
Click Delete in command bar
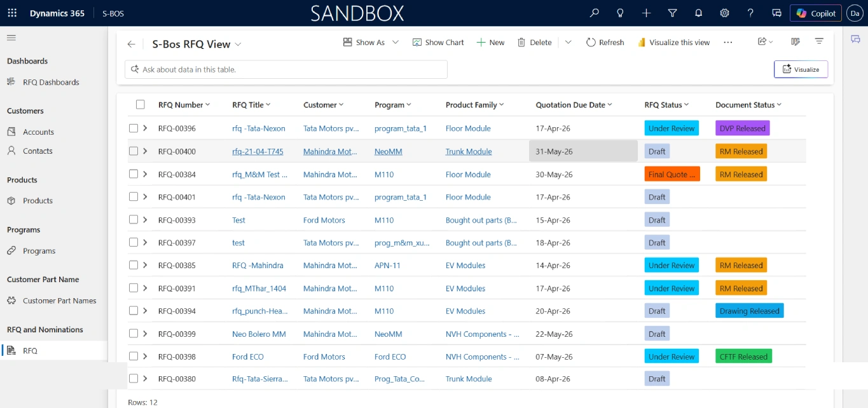[534, 43]
